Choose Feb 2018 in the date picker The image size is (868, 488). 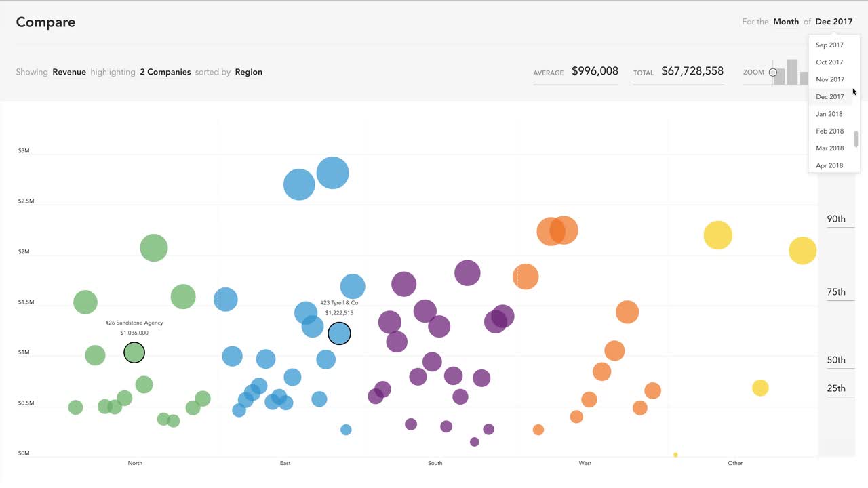[x=829, y=130]
